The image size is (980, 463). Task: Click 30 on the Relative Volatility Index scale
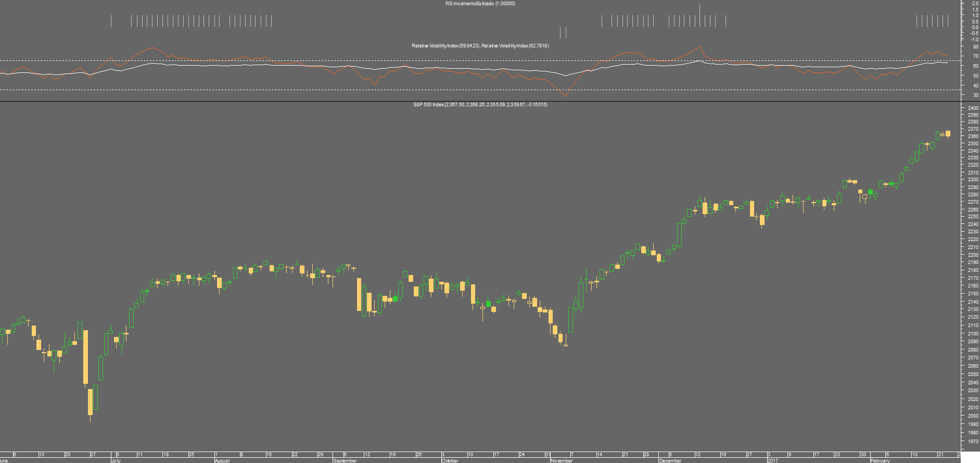(975, 95)
